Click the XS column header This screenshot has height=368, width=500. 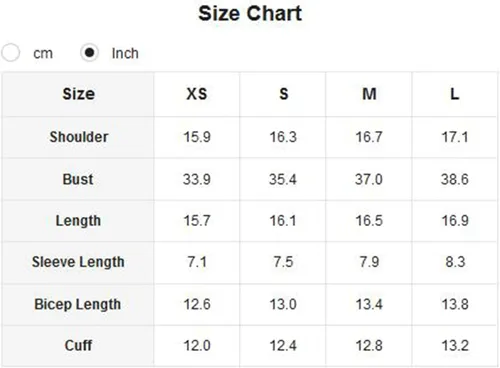point(197,94)
